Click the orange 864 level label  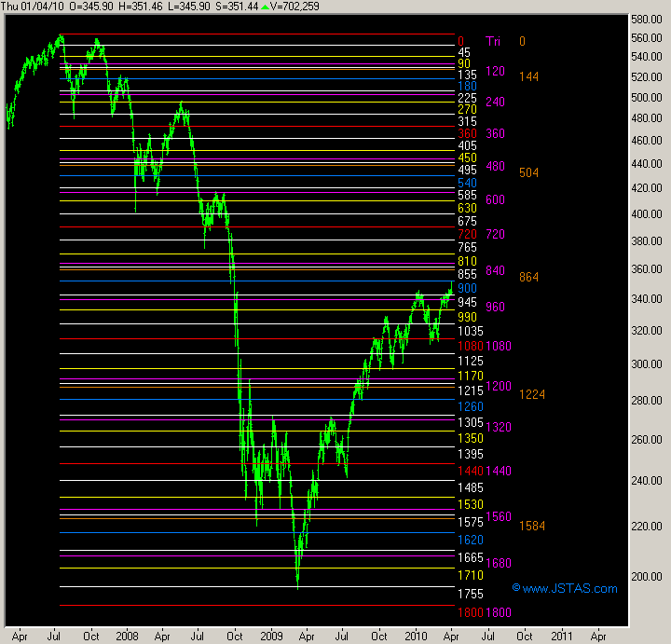[529, 278]
